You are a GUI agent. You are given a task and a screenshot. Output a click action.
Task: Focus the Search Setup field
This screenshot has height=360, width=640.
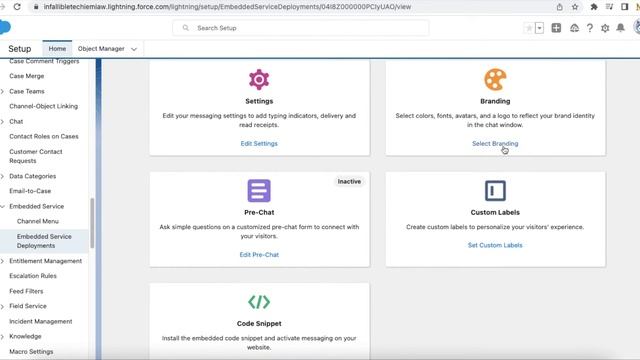pyautogui.click(x=301, y=28)
